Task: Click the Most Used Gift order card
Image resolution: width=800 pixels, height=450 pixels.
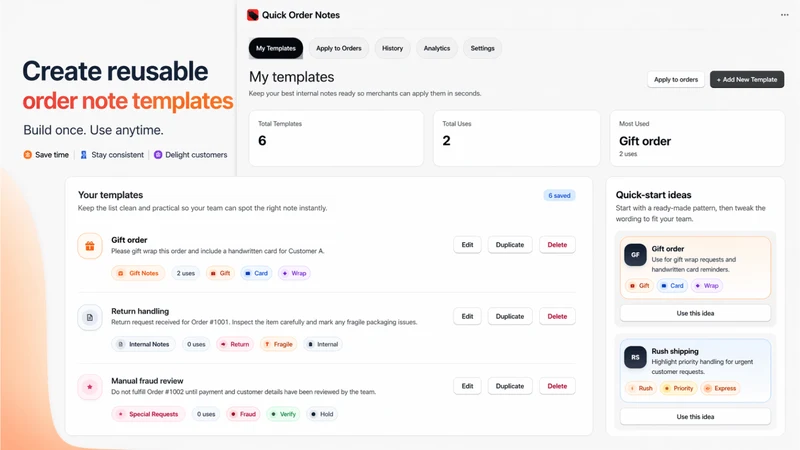Action: pos(697,138)
